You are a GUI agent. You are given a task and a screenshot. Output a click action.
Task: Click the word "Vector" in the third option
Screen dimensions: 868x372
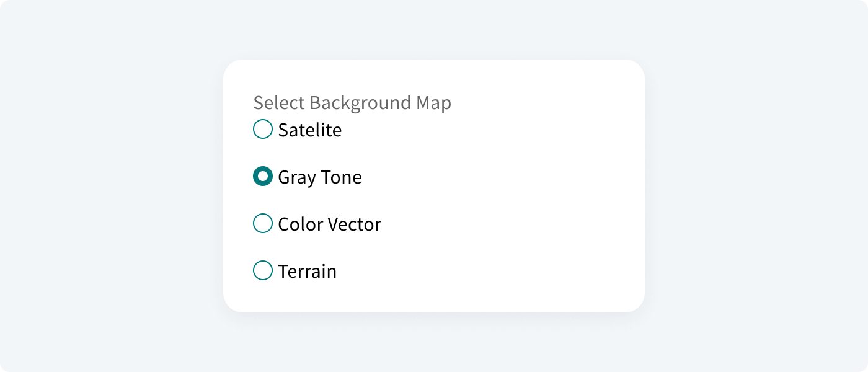point(356,224)
